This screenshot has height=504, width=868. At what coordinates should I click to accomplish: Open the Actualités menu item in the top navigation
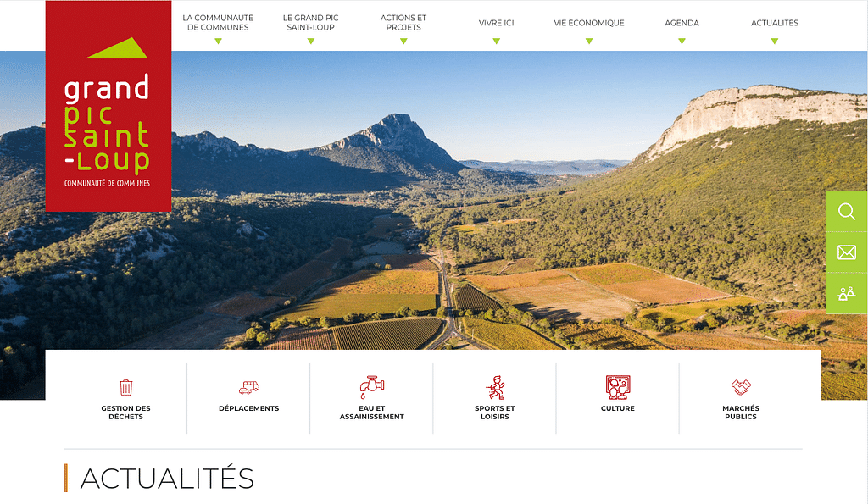tap(775, 23)
